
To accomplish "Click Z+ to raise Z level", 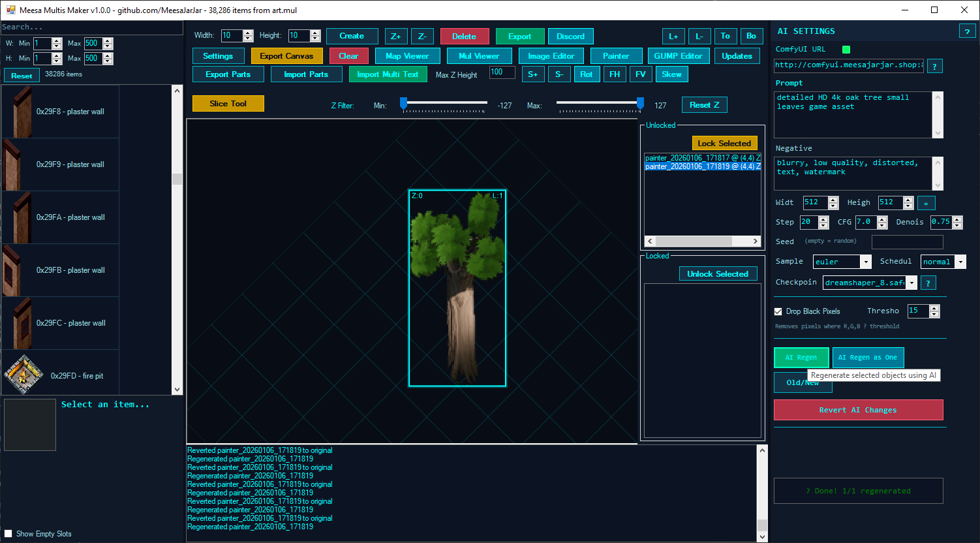I will click(x=396, y=37).
